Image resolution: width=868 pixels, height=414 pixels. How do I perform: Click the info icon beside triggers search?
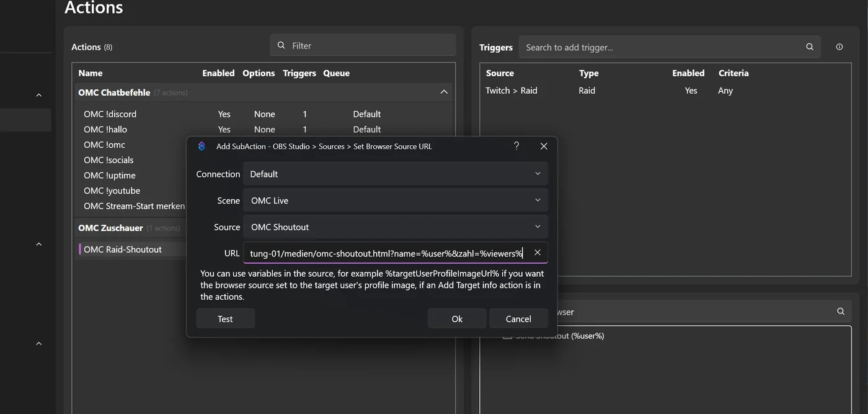tap(839, 47)
